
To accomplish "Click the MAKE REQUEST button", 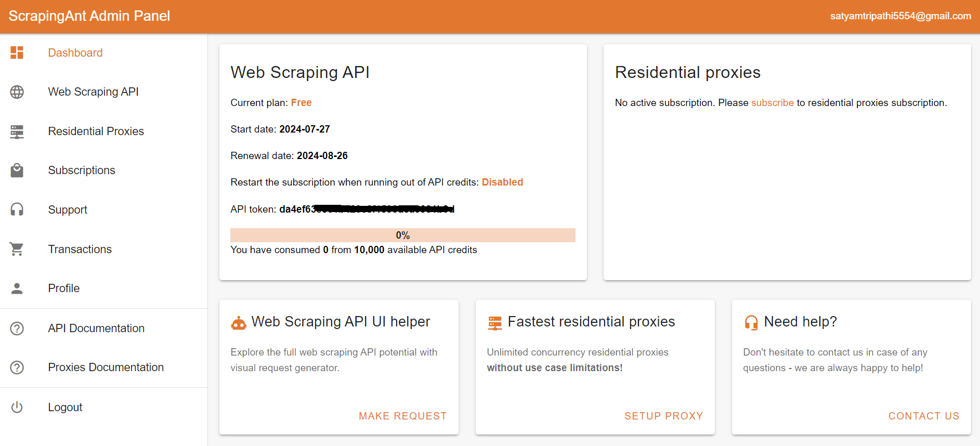I will tap(402, 416).
